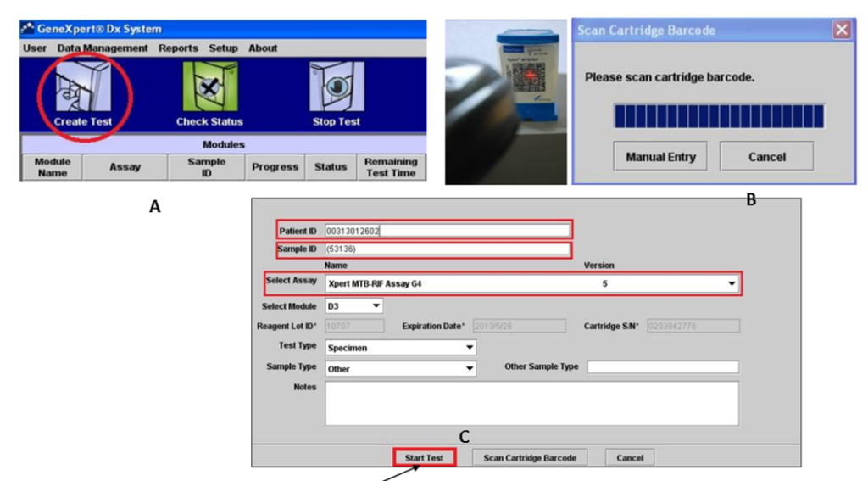The height and width of the screenshot is (481, 868).
Task: Click the Scan Cartridge Barcode button
Action: tap(530, 458)
